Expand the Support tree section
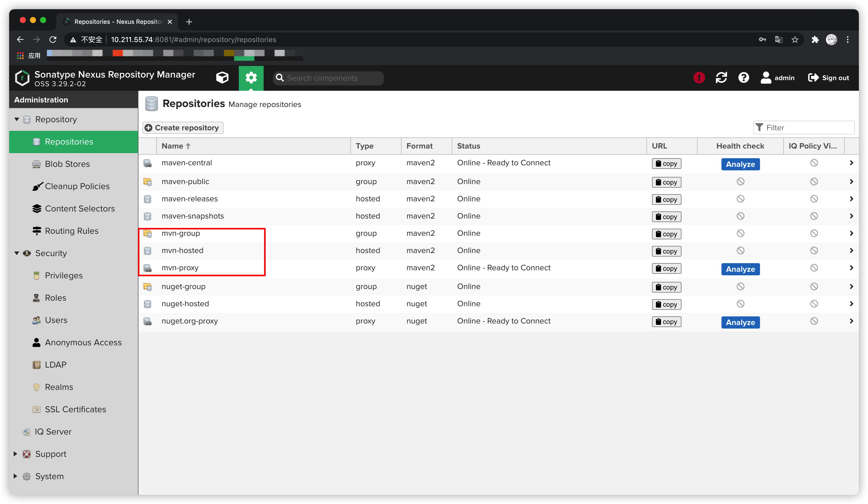Screen dimensions: 868x504 click(15, 454)
